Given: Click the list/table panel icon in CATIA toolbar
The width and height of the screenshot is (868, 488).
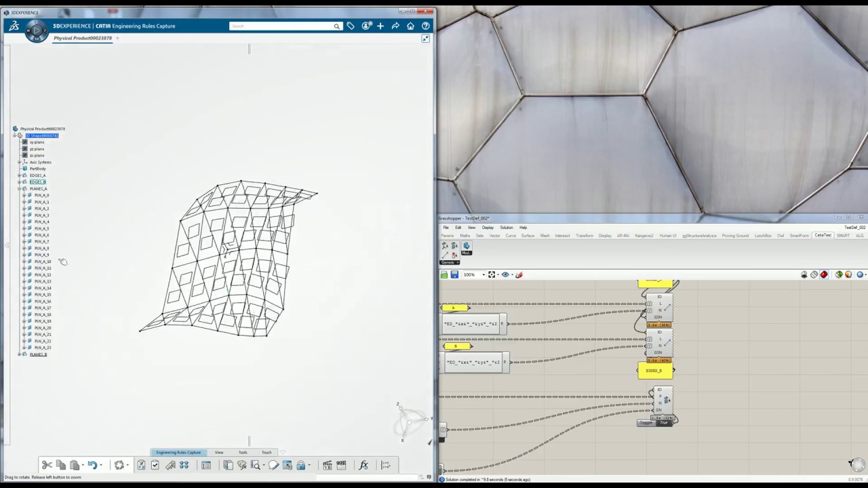Looking at the screenshot, I should pyautogui.click(x=206, y=465).
